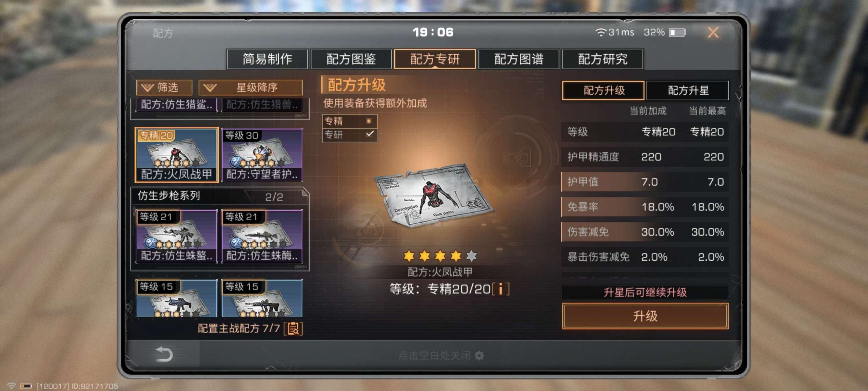Screen dimensions: 868x391
Task: Click the 升级 upgrade button
Action: click(x=645, y=316)
